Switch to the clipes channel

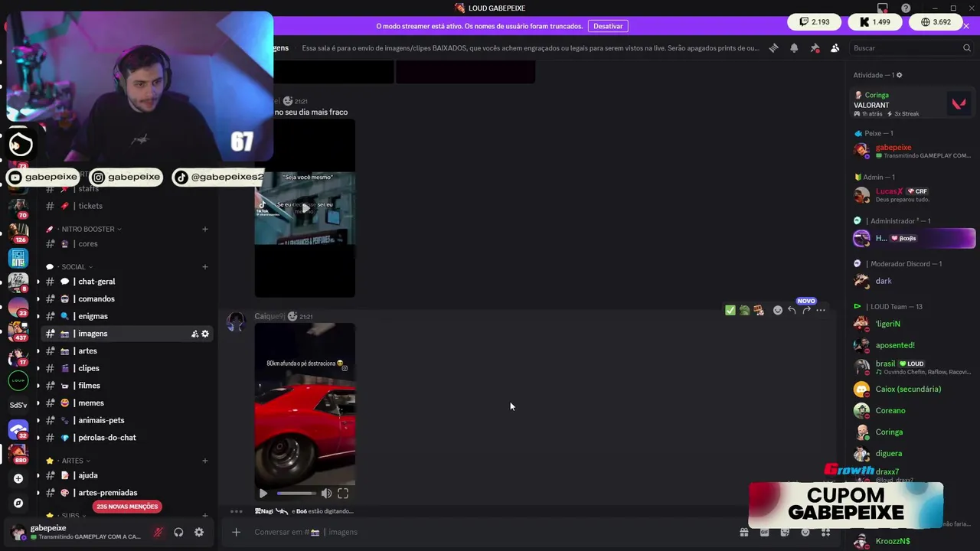(126, 368)
